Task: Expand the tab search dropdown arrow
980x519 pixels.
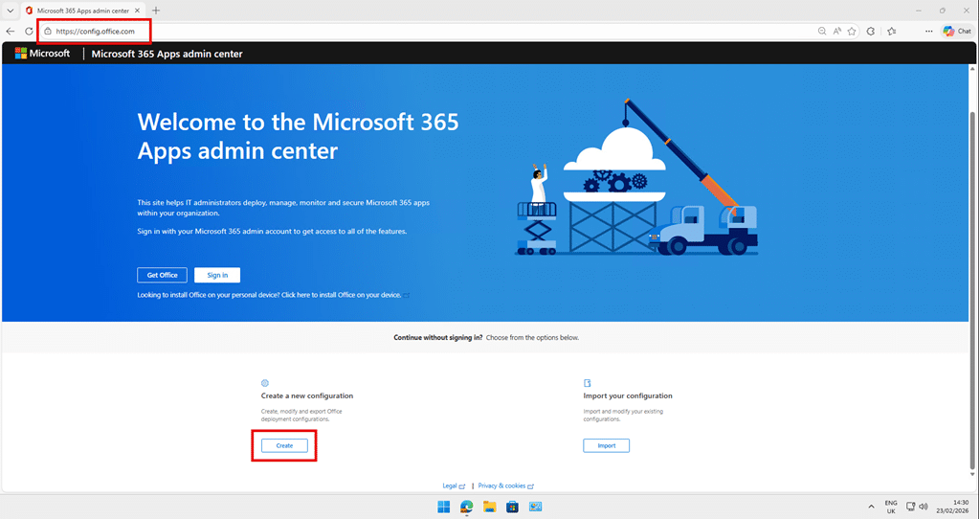Action: point(10,11)
